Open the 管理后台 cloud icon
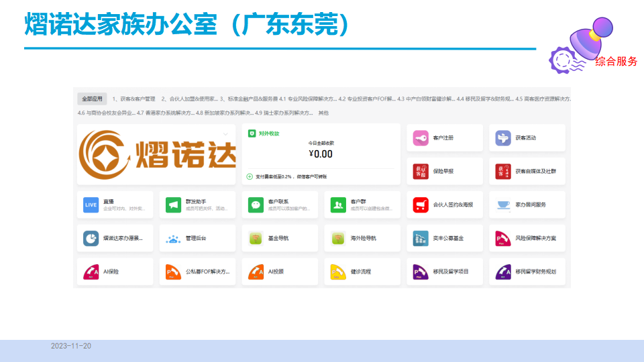Screen dimensions: 644x362 173,239
